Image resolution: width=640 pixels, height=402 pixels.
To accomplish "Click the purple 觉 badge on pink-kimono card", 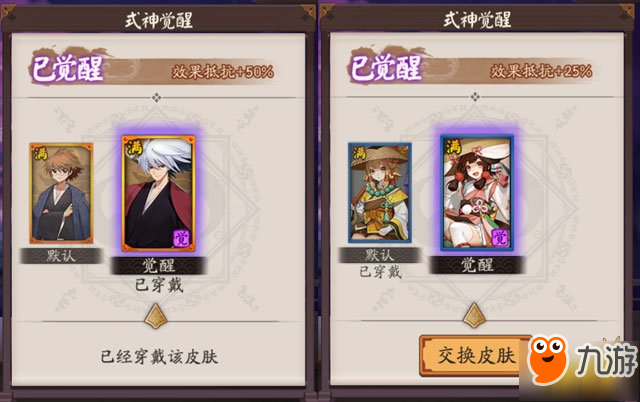I will pos(500,238).
